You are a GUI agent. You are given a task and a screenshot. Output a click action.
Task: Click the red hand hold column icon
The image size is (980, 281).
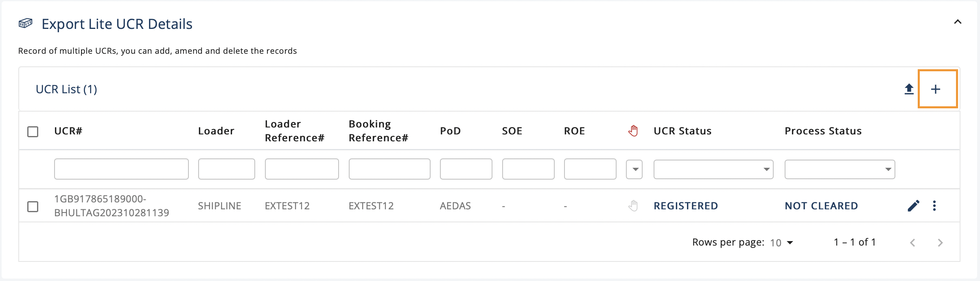pos(633,131)
